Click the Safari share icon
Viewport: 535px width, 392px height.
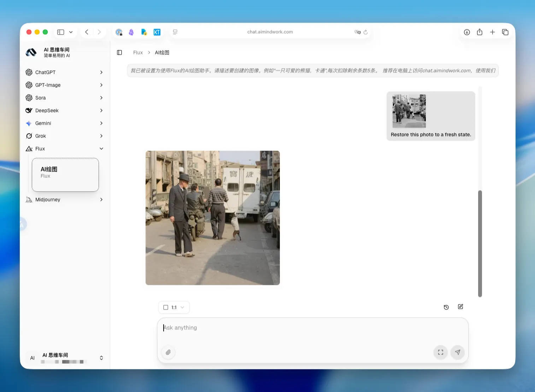click(x=480, y=32)
